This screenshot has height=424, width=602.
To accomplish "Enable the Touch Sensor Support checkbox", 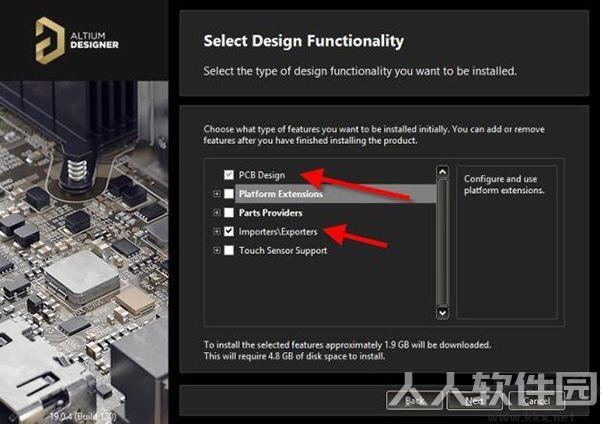I will 229,250.
